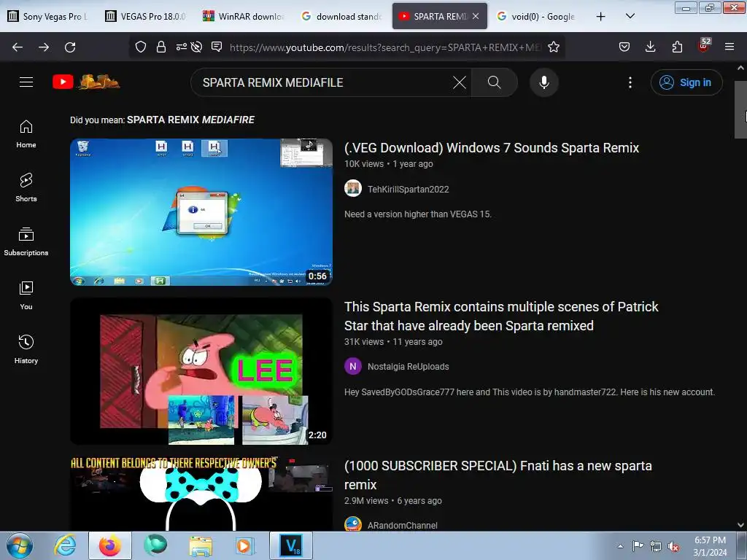Open the Firefox application hamburger menu
The image size is (747, 560).
[x=729, y=47]
